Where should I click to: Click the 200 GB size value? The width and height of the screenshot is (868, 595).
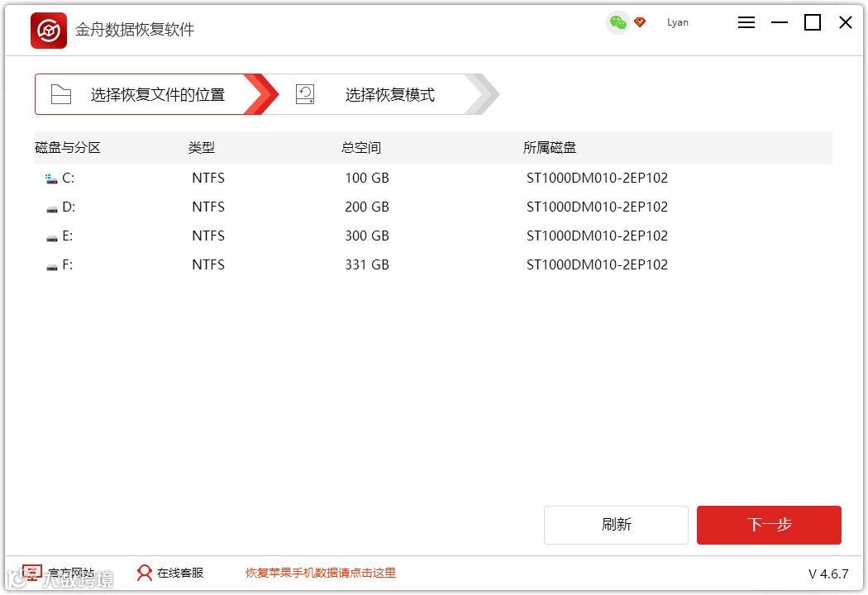point(367,207)
